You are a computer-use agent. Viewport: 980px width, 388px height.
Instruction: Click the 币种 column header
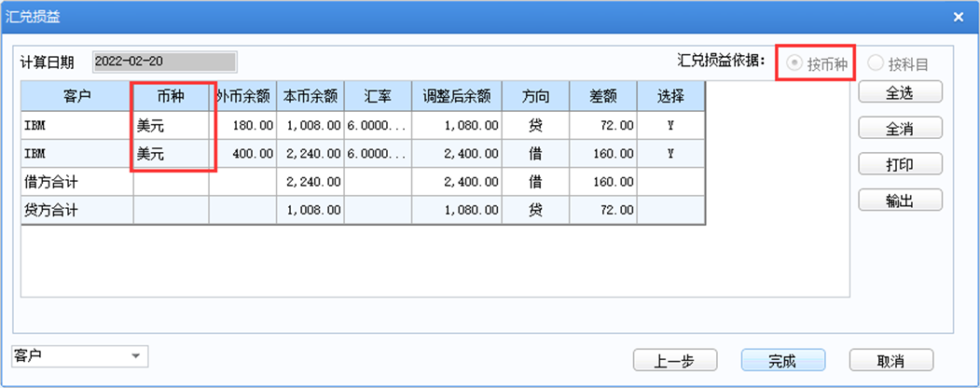[171, 96]
